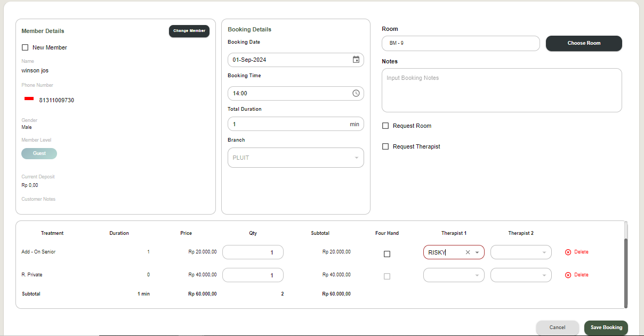The width and height of the screenshot is (644, 336).
Task: Delete the Add - On Senior treatment row
Action: [x=577, y=252]
